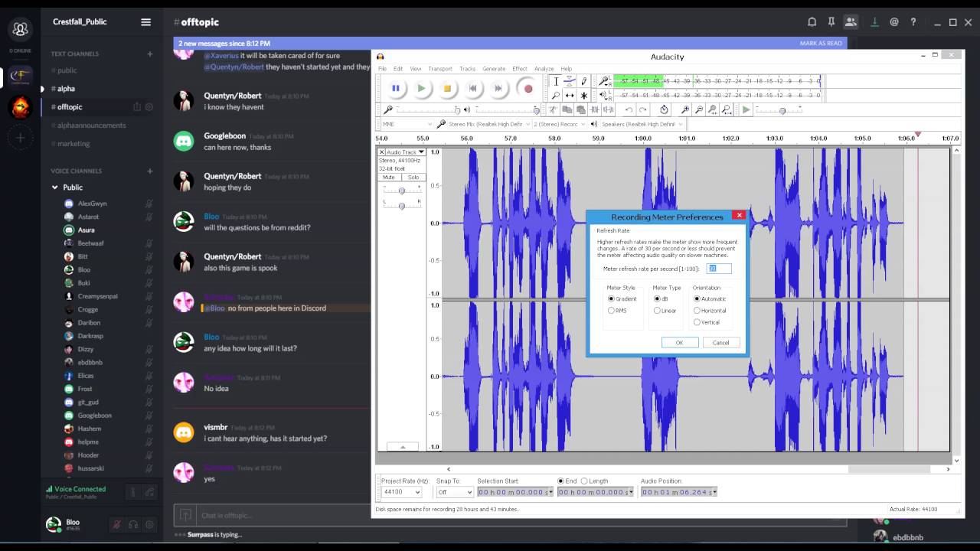Open the Tracks menu

point(467,69)
